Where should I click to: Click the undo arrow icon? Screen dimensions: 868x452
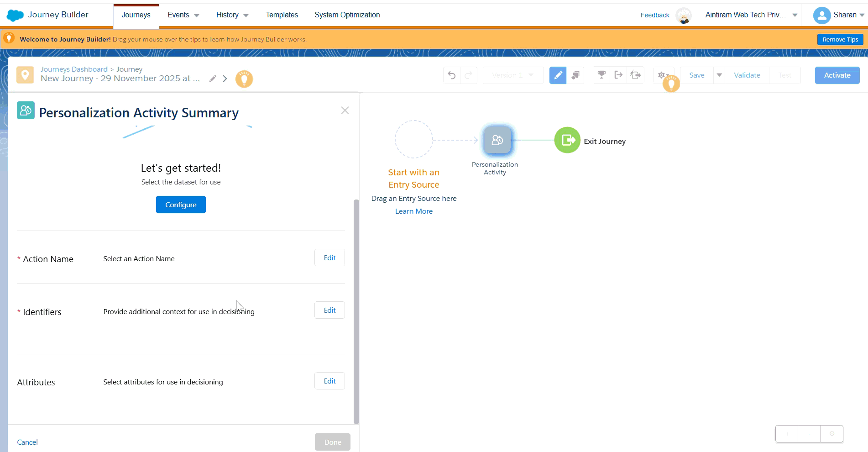click(x=451, y=75)
